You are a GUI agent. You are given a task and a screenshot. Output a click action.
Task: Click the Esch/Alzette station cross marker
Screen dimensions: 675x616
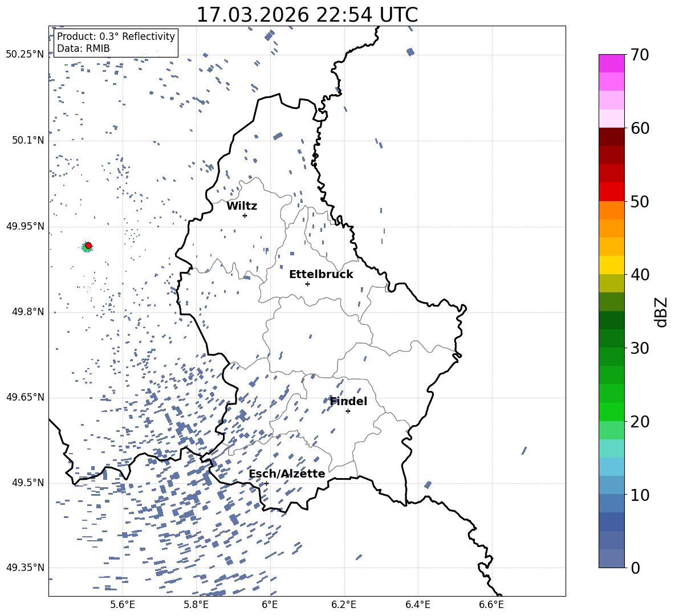[x=266, y=483]
